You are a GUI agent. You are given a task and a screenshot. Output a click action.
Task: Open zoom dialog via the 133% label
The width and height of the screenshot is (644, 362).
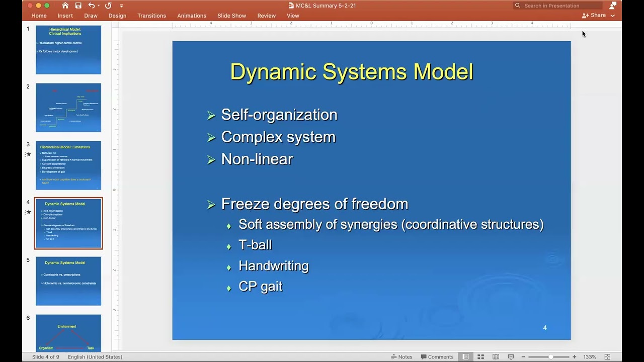(590, 357)
